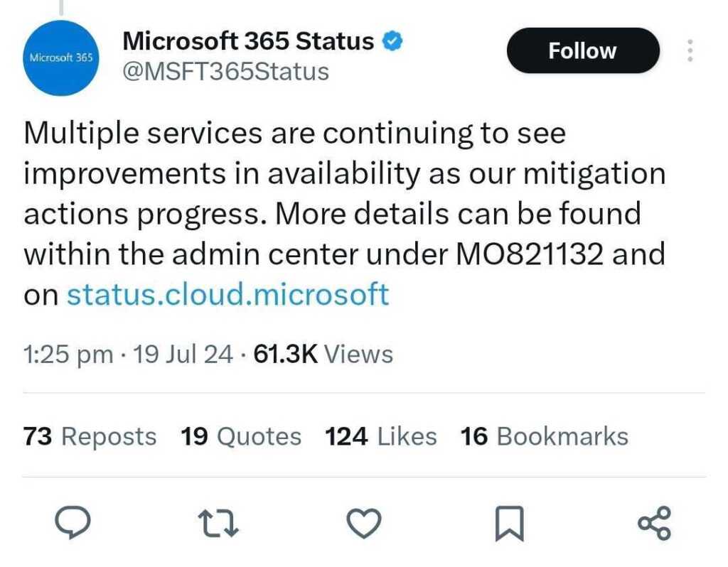This screenshot has height=567, width=728.
Task: Click the 61.3K Views count
Action: pos(323,354)
